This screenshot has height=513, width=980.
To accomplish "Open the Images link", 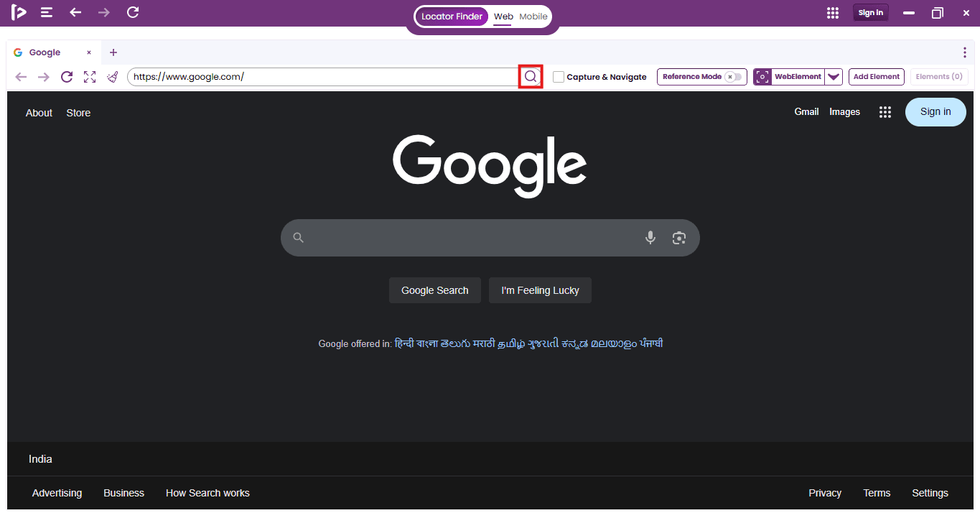I will pos(844,111).
